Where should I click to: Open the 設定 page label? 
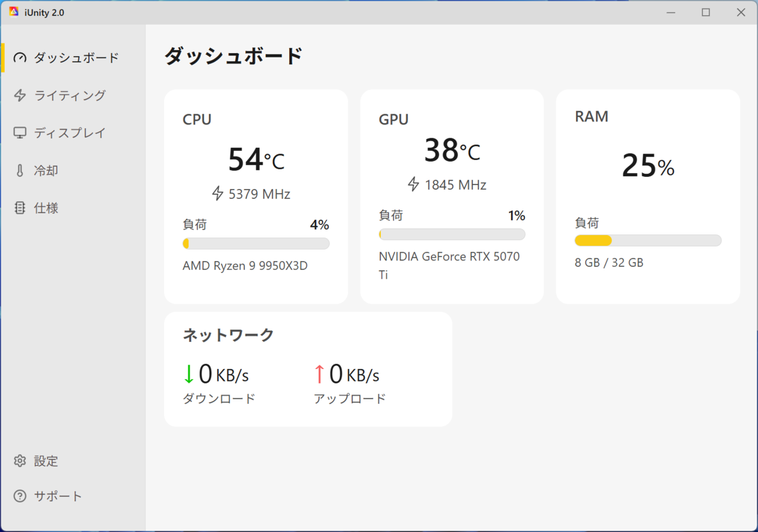pos(46,461)
